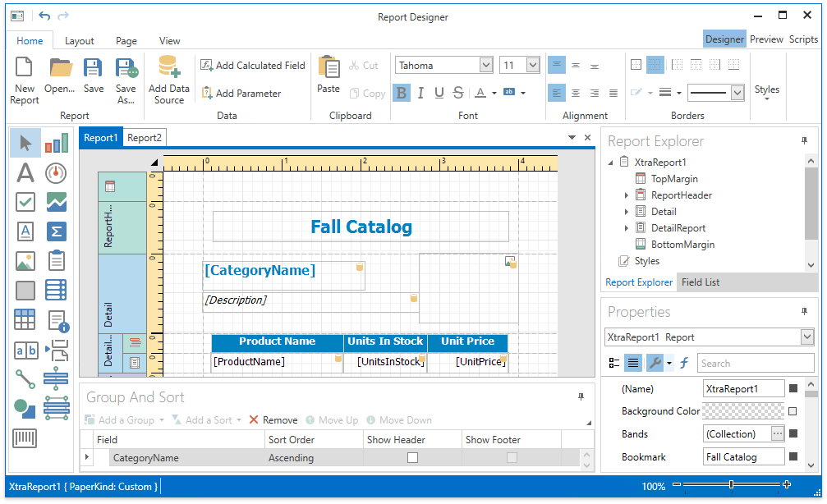Select the Sparkline control in toolbox
This screenshot has height=504, width=827.
coord(56,202)
